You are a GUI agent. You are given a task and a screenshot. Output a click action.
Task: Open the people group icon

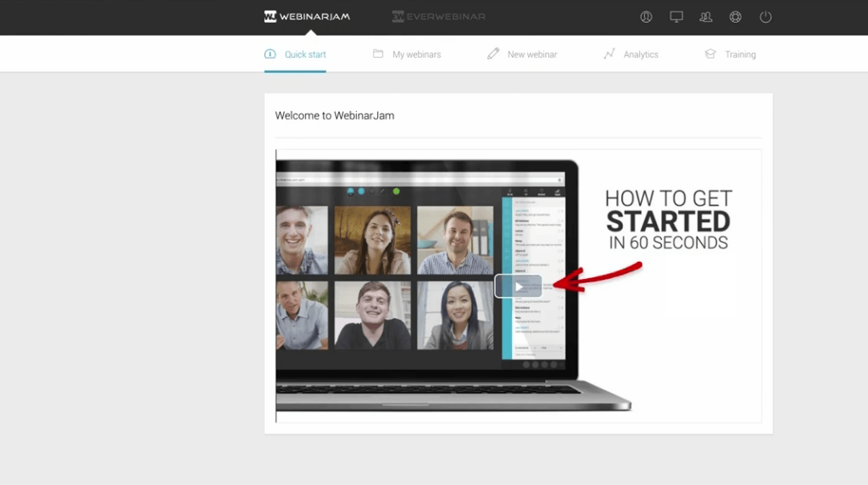point(706,17)
